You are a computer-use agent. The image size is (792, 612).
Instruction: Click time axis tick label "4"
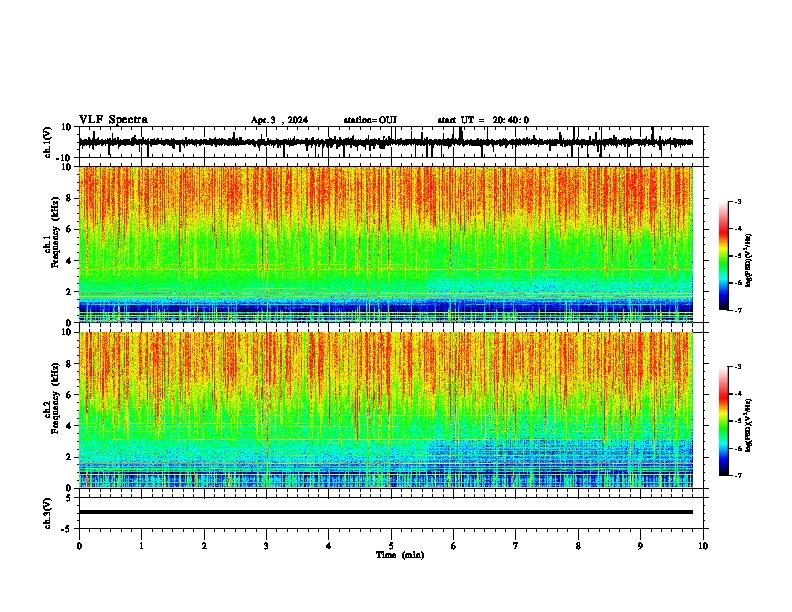(x=329, y=546)
